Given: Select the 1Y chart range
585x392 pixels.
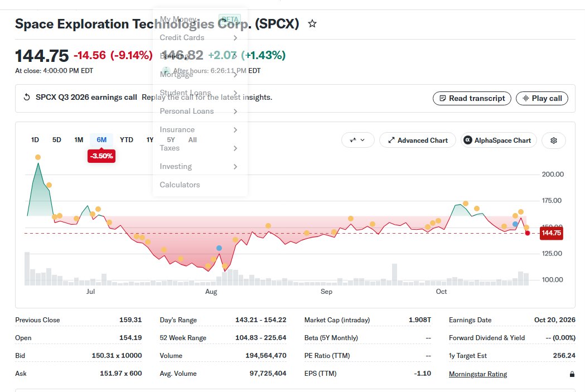Looking at the screenshot, I should tap(149, 140).
